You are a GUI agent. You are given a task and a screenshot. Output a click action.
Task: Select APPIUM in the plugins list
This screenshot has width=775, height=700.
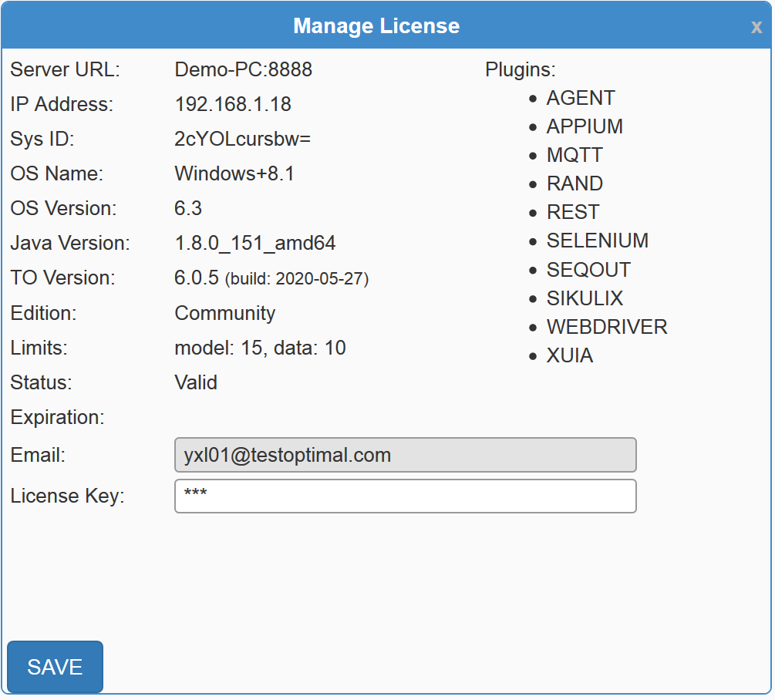click(x=584, y=126)
